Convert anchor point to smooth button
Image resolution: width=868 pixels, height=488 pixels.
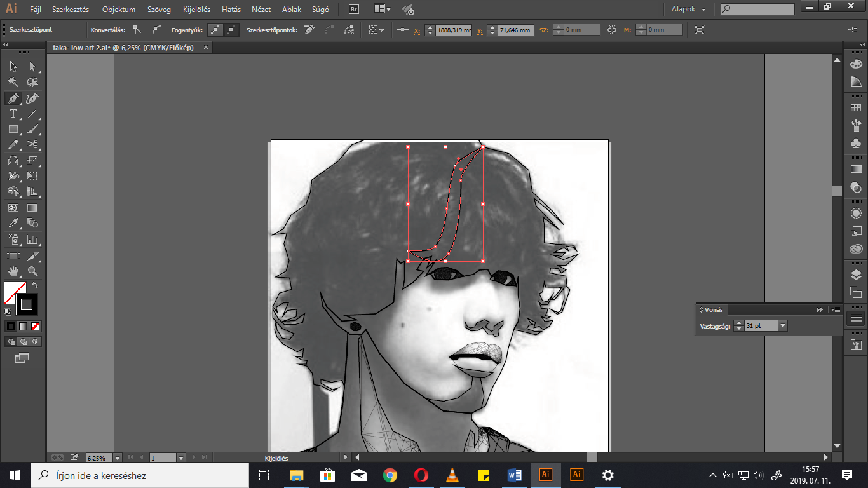click(156, 30)
